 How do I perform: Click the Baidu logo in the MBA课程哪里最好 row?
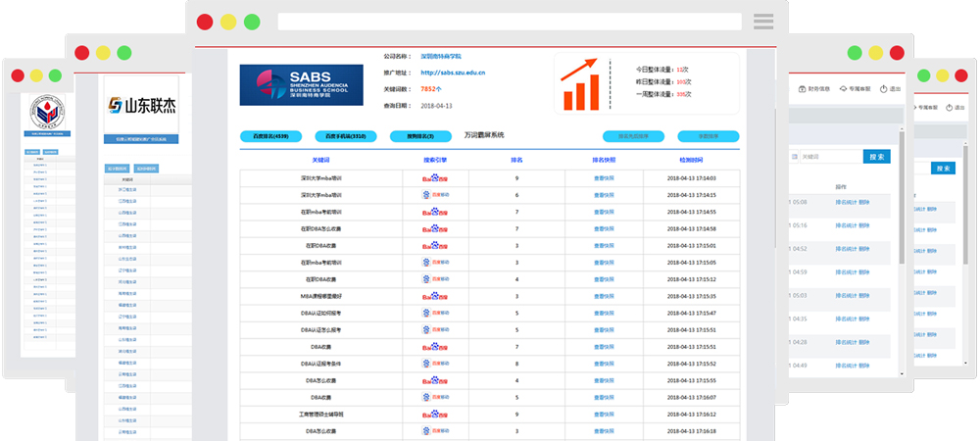435,296
